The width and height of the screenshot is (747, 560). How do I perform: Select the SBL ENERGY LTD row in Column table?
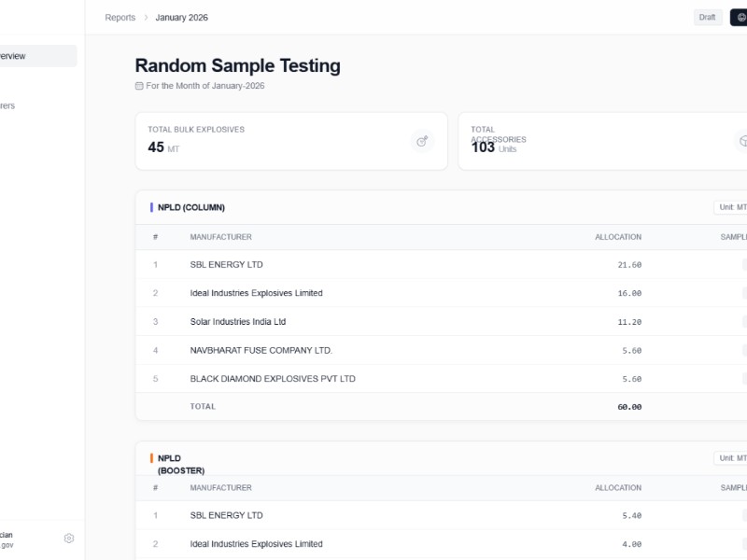coord(226,265)
